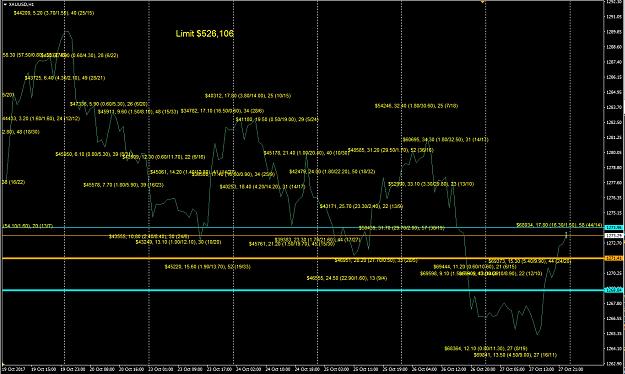Select the label starting with $68364
625x374 pixels.
(486, 348)
